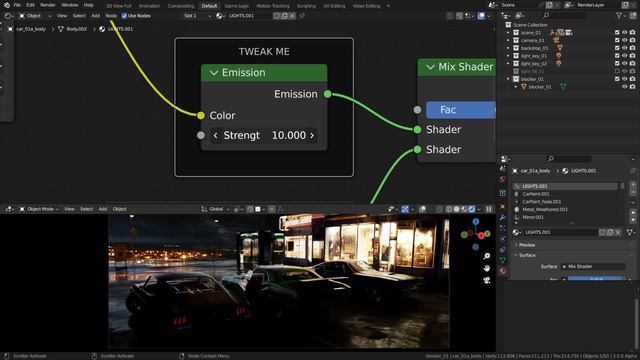The image size is (640, 360).
Task: Open the node editor Add menu
Action: (x=96, y=16)
